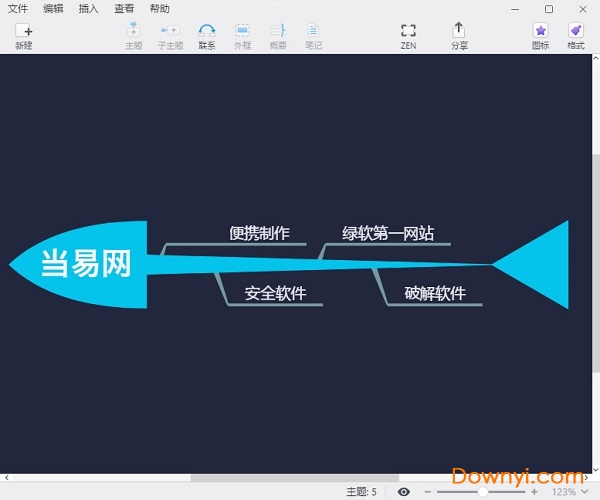Create a new file with 新建 icon

click(24, 36)
